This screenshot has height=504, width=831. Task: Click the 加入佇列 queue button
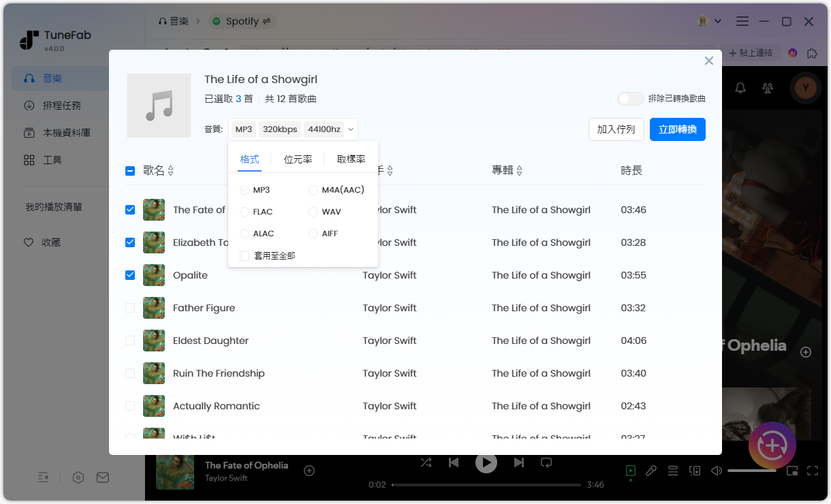(616, 129)
